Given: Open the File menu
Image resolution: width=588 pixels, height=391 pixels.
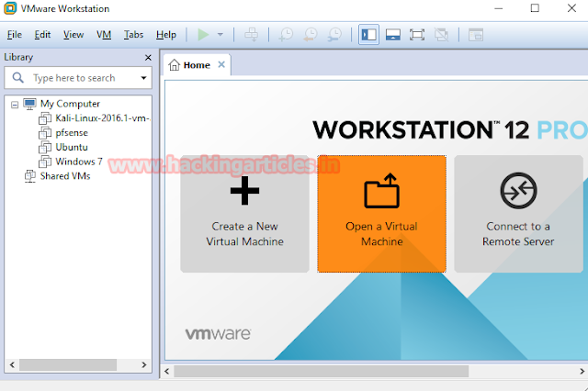Looking at the screenshot, I should (15, 35).
